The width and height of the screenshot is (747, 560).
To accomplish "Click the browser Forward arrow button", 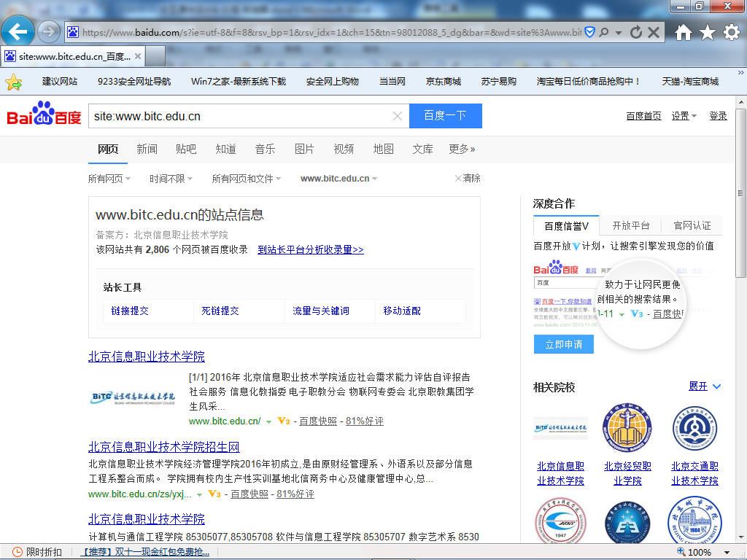I will [x=48, y=32].
